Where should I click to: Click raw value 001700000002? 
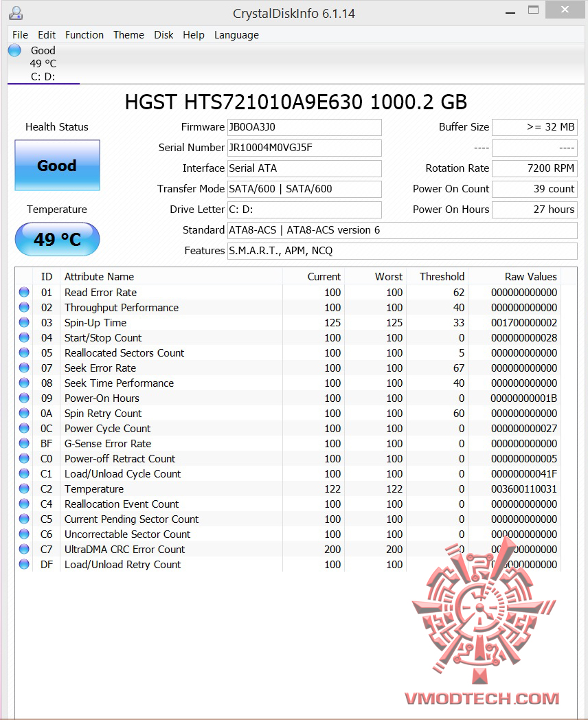(524, 323)
